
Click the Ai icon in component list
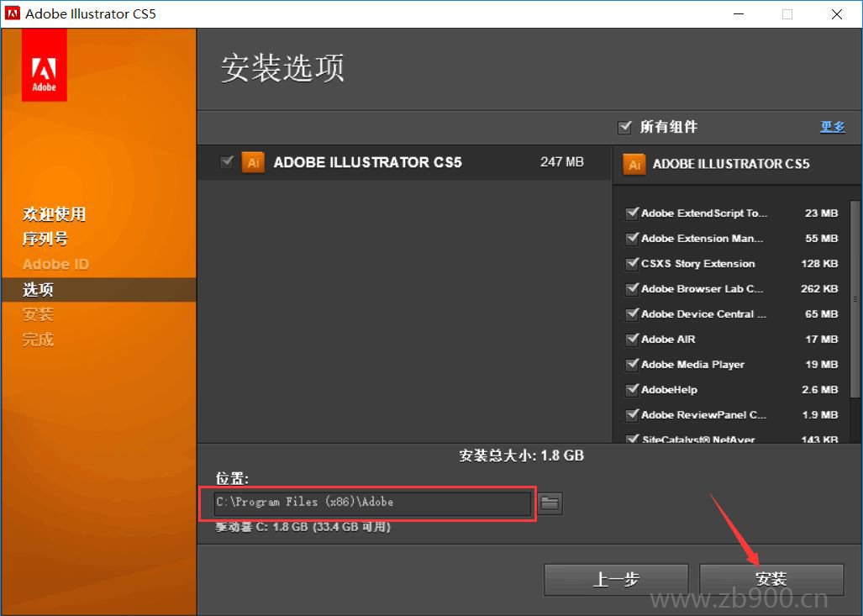point(253,162)
